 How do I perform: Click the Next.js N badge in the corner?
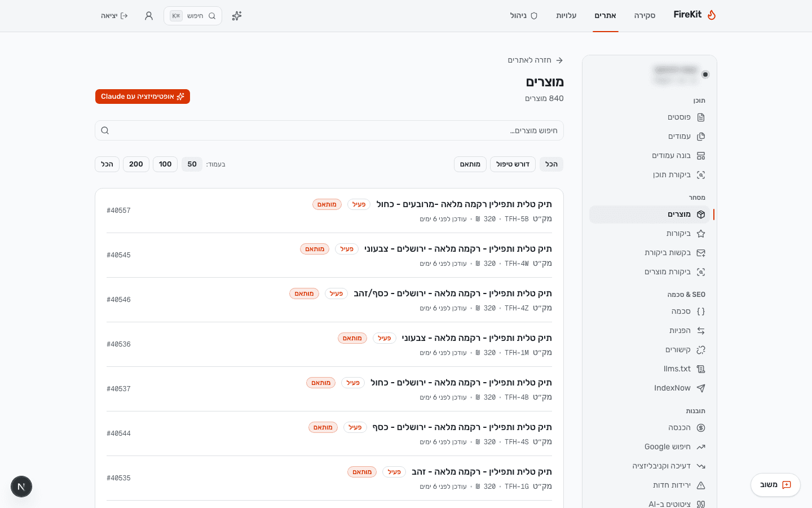pos(21,487)
